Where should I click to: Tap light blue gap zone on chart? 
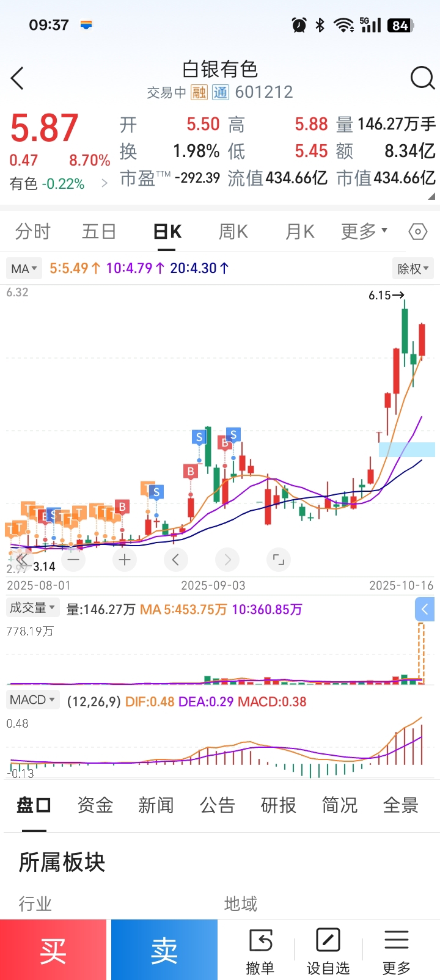click(407, 450)
